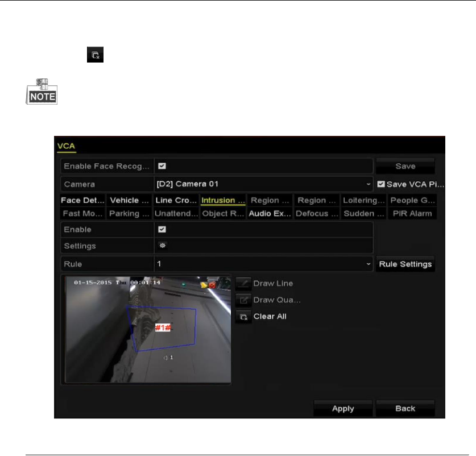The width and height of the screenshot is (476, 456).
Task: Open the Parking detection tab
Action: [x=129, y=214]
